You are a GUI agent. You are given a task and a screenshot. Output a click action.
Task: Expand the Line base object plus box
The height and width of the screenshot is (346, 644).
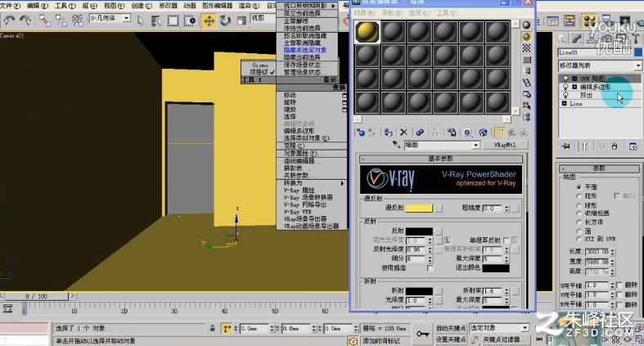(x=565, y=103)
